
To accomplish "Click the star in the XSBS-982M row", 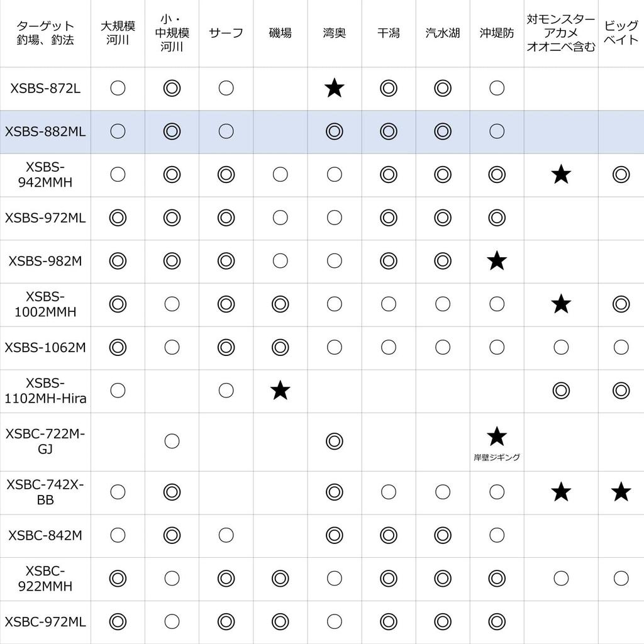I will 497,260.
